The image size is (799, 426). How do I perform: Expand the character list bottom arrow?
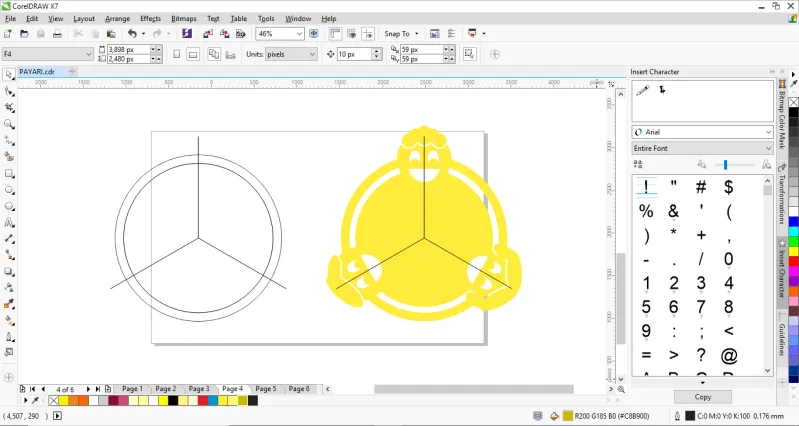703,383
